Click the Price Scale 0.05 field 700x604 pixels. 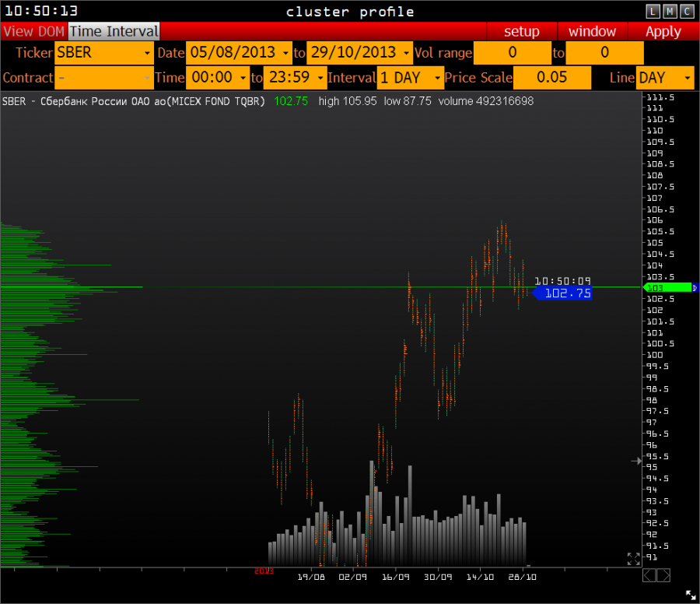click(551, 78)
